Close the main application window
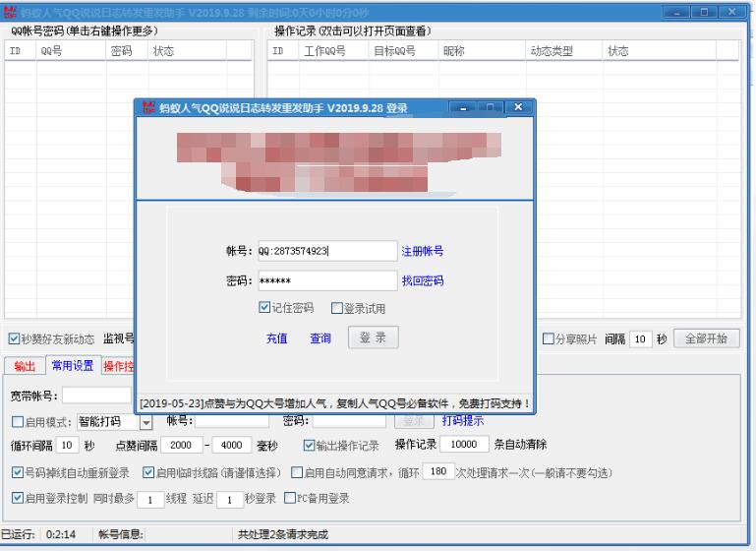This screenshot has height=551, width=756. pyautogui.click(x=731, y=12)
